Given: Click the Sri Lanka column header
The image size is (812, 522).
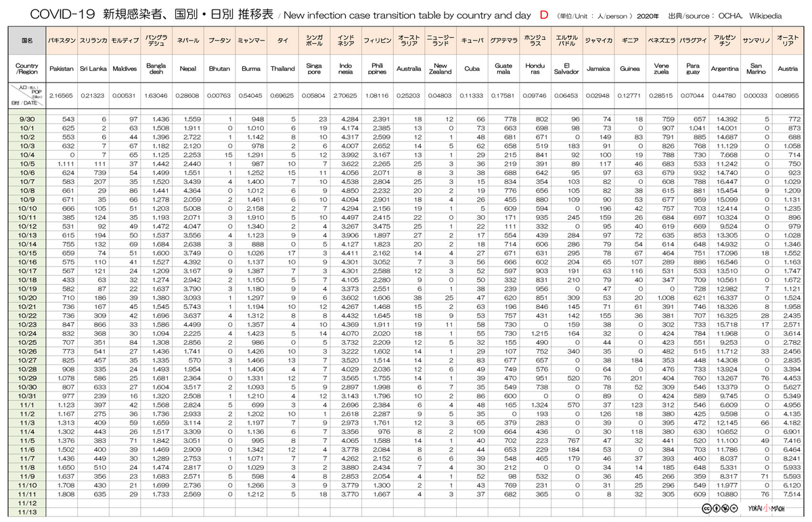Looking at the screenshot, I should 93,69.
